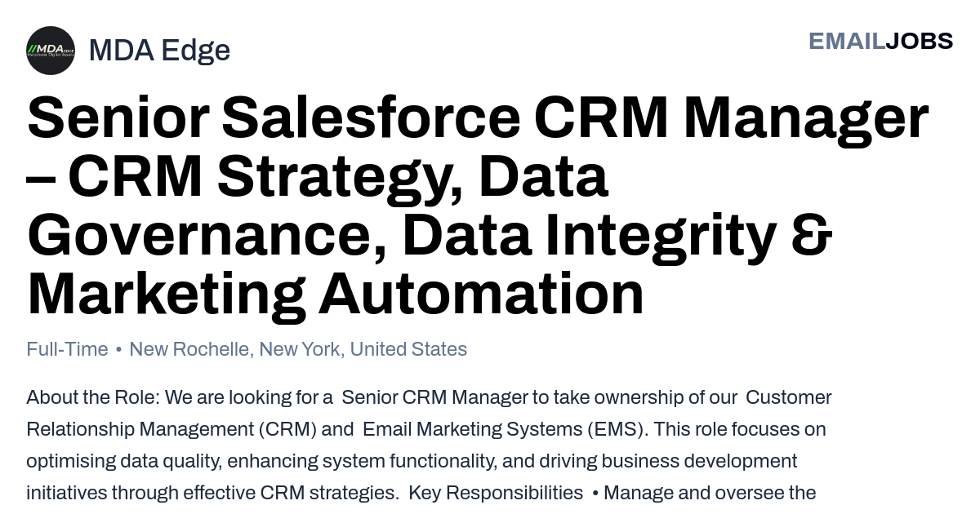Click 'Customer Relationship Management (CRM)' phrase
Viewport: 980px width, 514px height.
coord(429,413)
